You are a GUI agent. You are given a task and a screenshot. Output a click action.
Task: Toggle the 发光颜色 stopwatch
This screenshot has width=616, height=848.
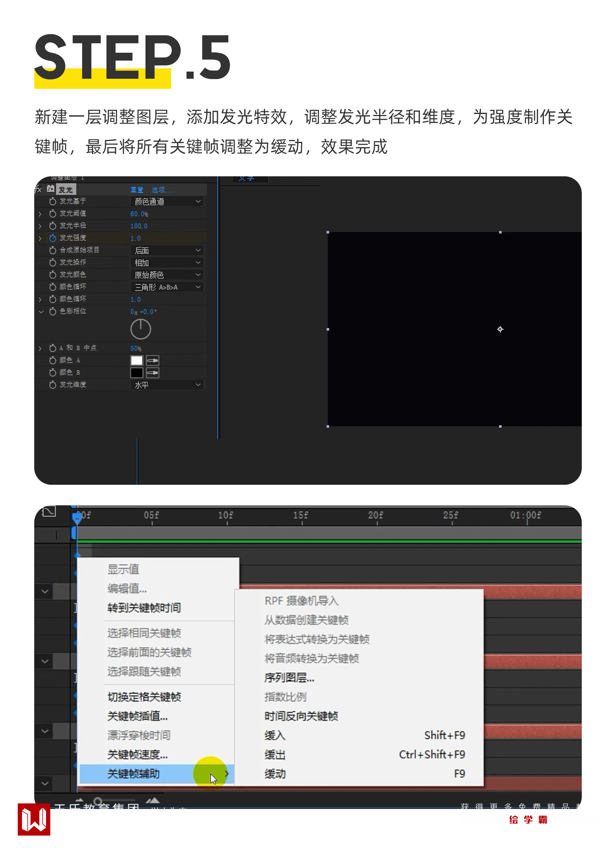point(53,275)
